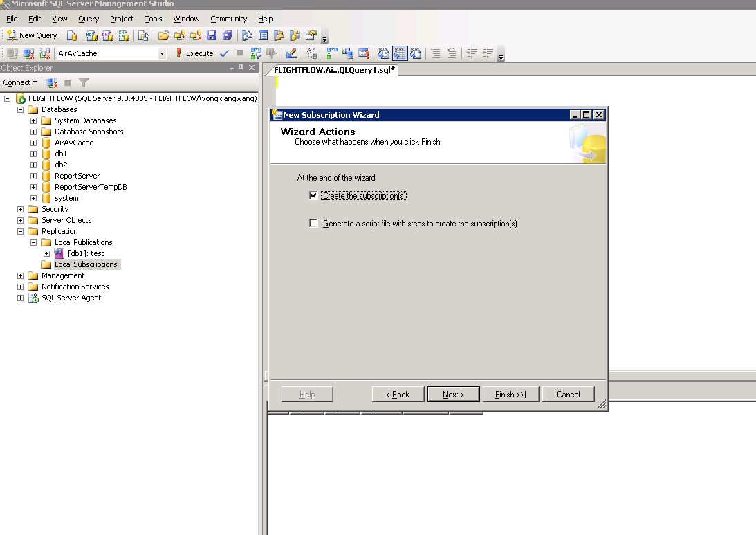Collapse the Replication folder node

tap(20, 231)
